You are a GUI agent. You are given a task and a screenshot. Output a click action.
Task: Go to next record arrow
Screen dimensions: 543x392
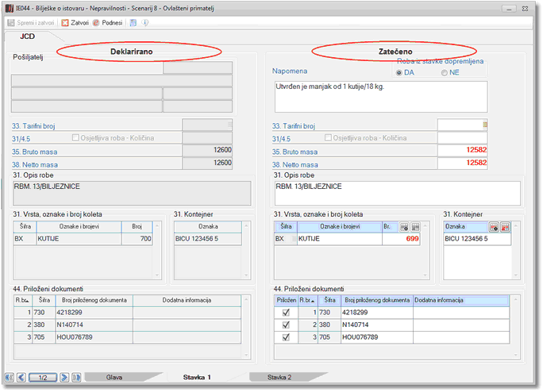[64, 377]
